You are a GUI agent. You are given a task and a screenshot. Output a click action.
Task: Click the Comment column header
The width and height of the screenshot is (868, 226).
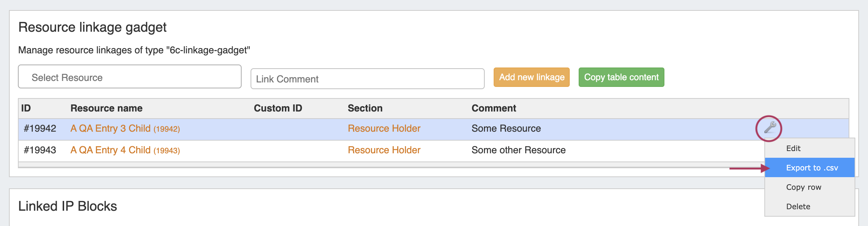click(494, 109)
